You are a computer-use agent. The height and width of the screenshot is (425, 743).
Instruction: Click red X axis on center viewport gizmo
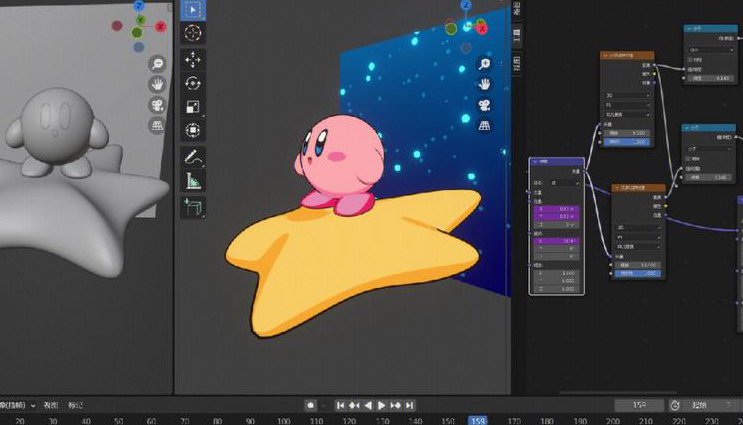pos(482,29)
